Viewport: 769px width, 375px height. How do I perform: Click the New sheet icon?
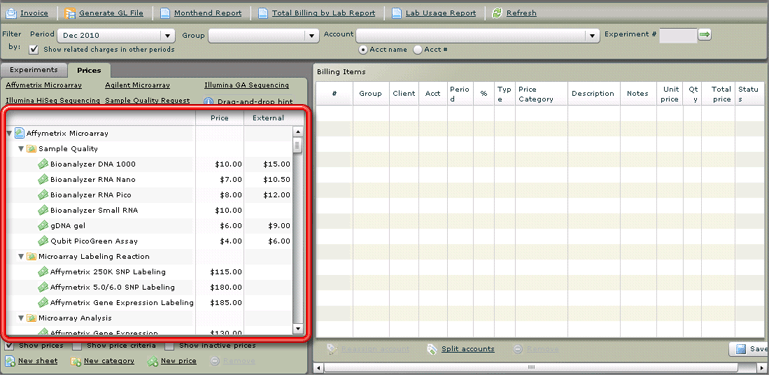pos(10,361)
